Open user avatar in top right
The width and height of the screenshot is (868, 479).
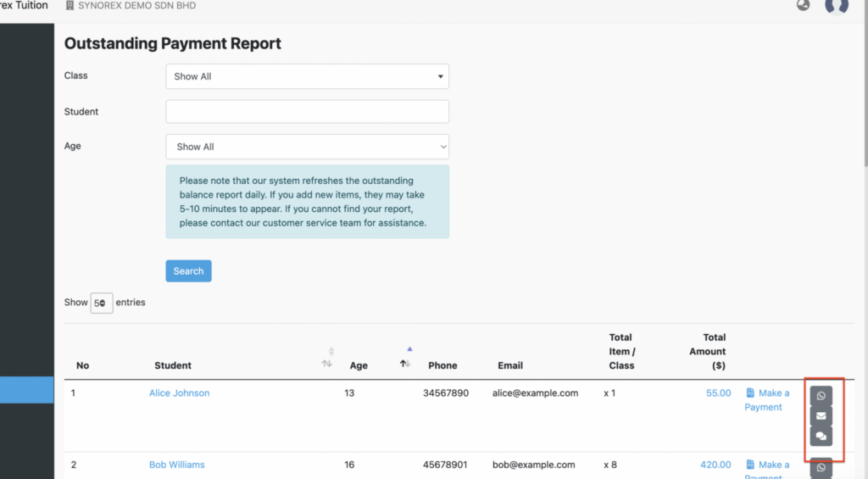(x=837, y=6)
